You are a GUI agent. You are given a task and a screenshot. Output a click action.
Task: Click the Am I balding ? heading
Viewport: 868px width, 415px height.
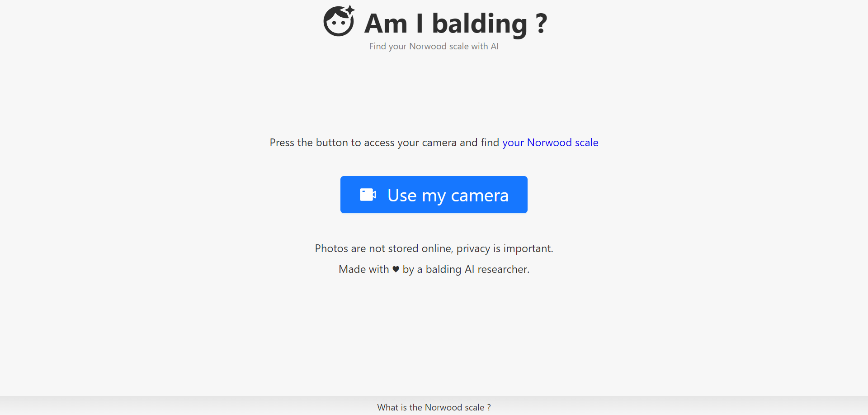click(x=455, y=24)
